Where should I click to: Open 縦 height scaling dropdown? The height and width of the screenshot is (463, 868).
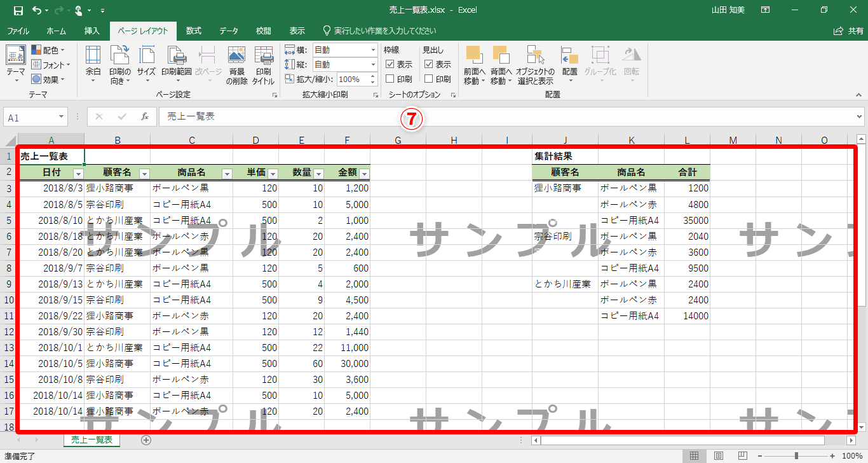coord(373,64)
